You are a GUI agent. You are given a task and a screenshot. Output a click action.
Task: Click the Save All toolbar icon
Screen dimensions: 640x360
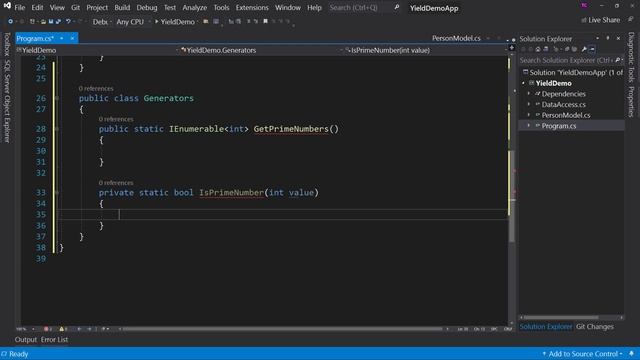point(58,21)
